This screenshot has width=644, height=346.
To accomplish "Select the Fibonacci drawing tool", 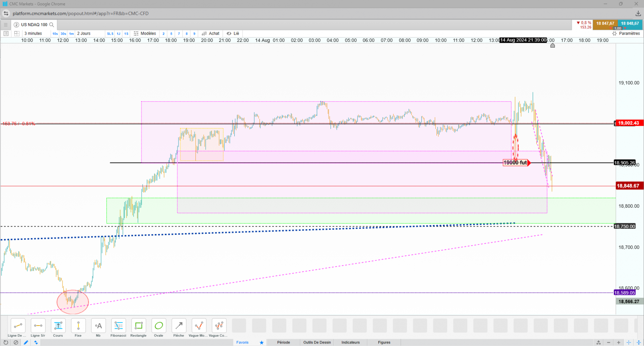I will tap(118, 326).
